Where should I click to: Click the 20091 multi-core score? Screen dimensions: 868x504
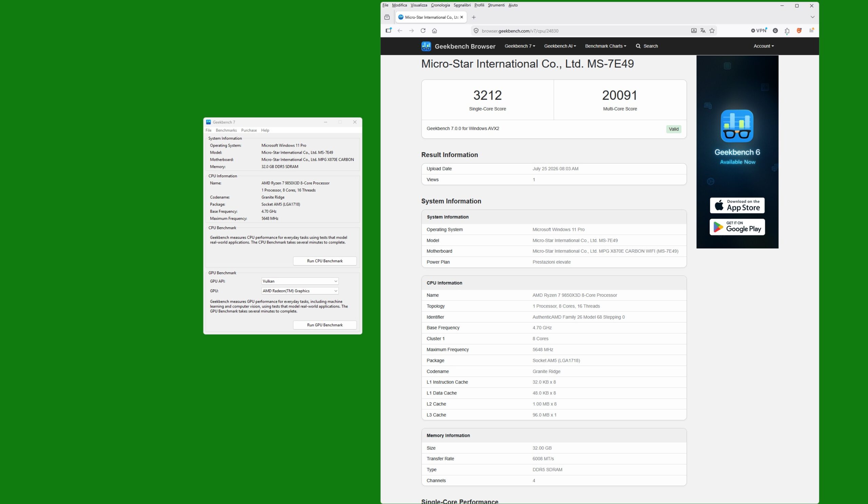[x=620, y=95]
